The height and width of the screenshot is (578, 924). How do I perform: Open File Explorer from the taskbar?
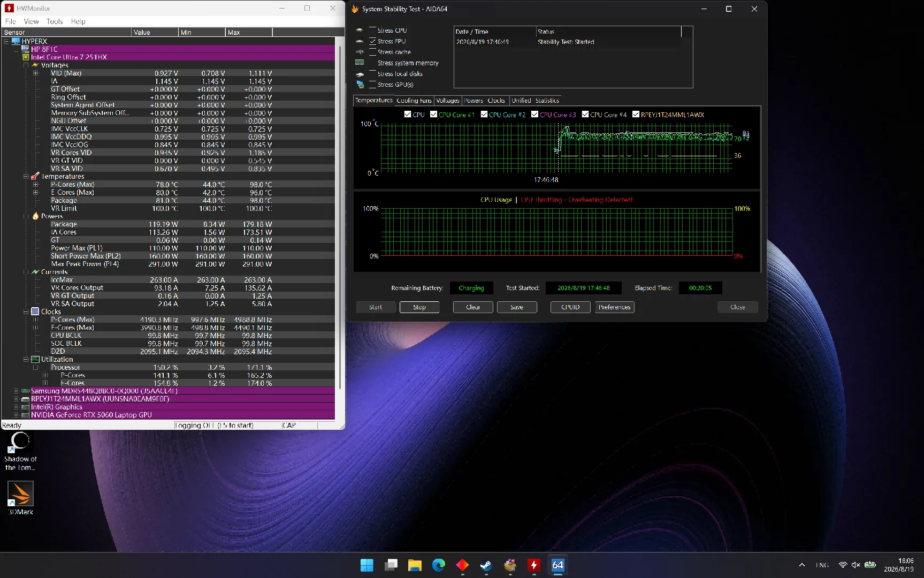tap(415, 565)
